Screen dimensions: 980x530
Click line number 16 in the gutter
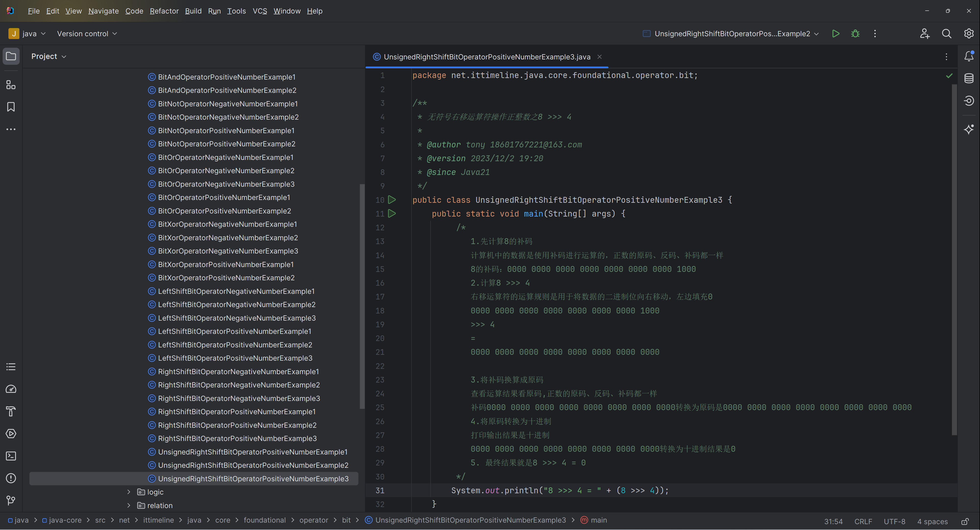point(380,283)
